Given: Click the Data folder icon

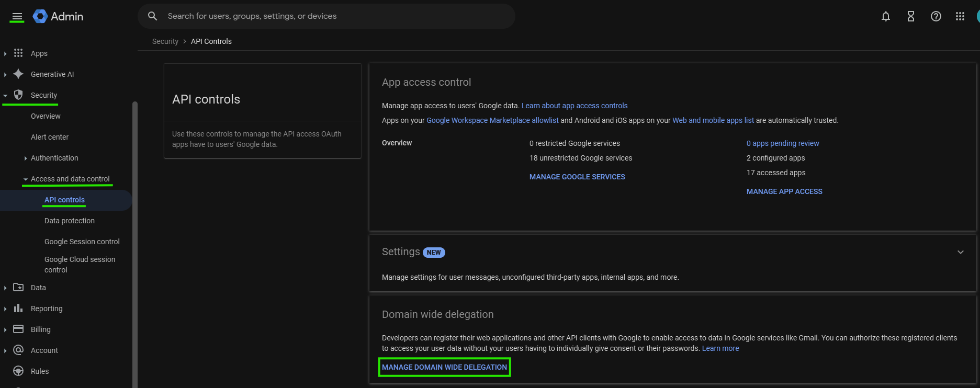Looking at the screenshot, I should coord(18,287).
